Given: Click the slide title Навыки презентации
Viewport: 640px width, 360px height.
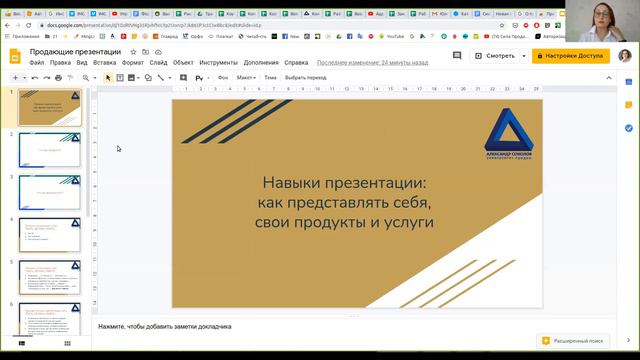Looking at the screenshot, I should (344, 202).
